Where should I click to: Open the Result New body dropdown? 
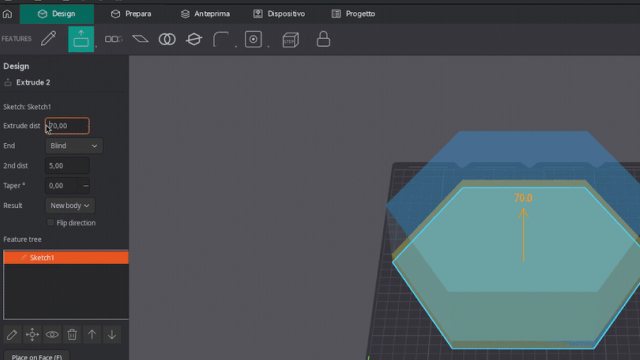70,206
